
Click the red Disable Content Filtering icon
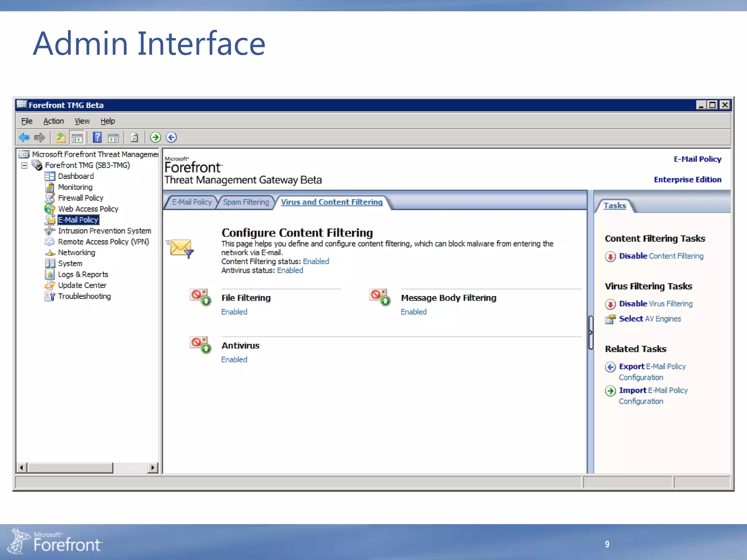[610, 257]
